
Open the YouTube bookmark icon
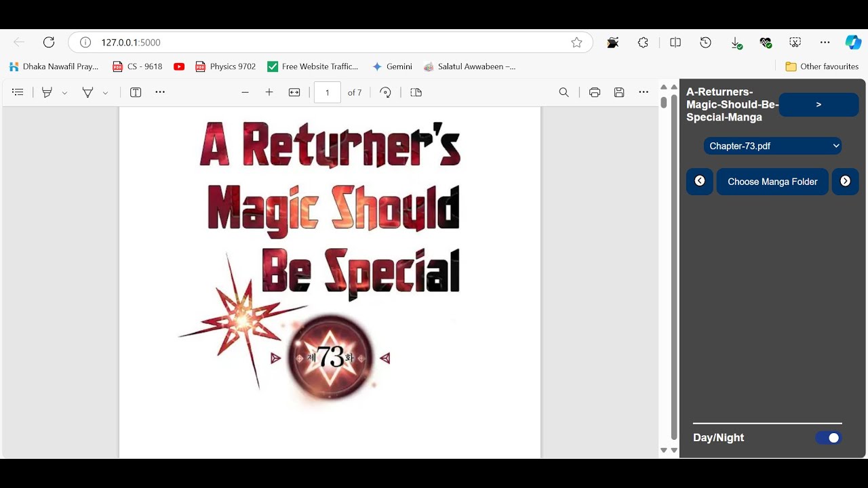click(x=179, y=66)
